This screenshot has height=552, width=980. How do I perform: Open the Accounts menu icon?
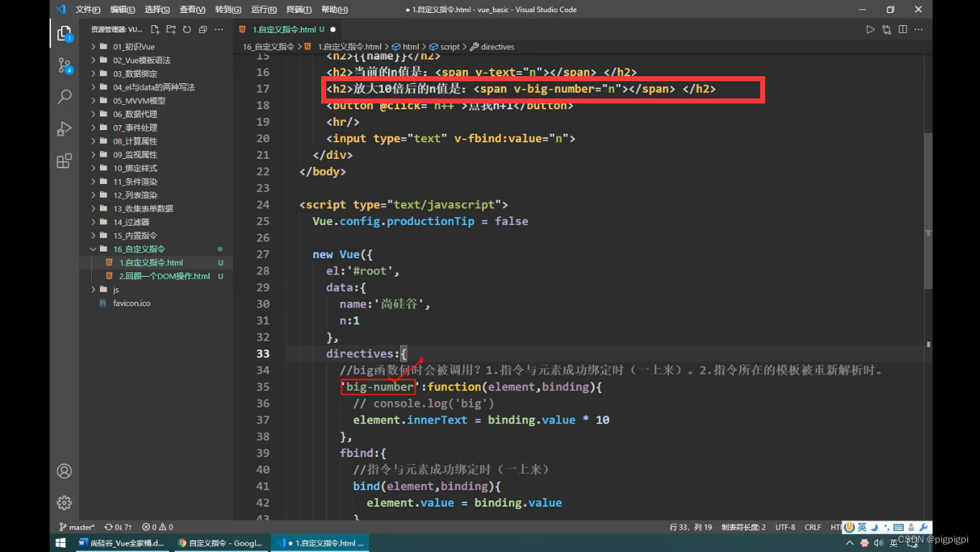64,471
